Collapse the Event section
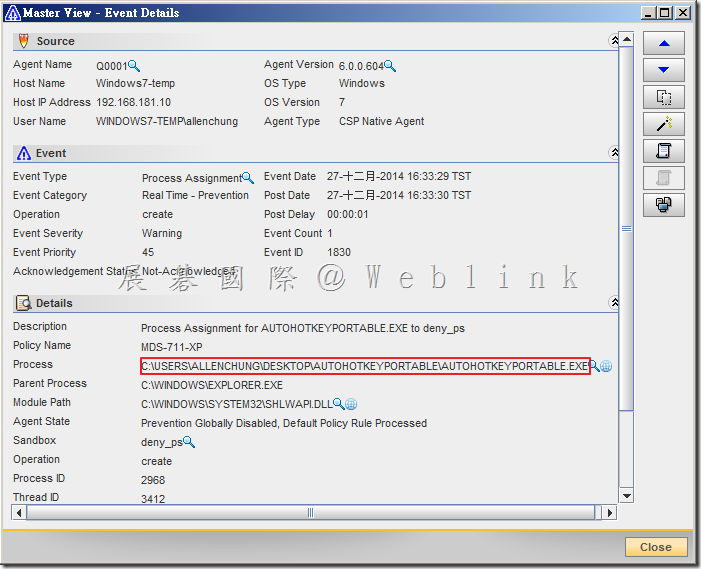Screen dimensions: 701x569 coord(614,153)
